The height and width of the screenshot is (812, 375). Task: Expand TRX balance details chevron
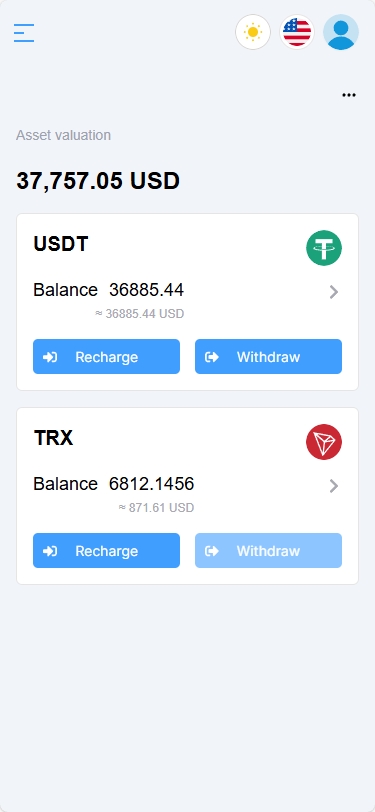[x=334, y=486]
